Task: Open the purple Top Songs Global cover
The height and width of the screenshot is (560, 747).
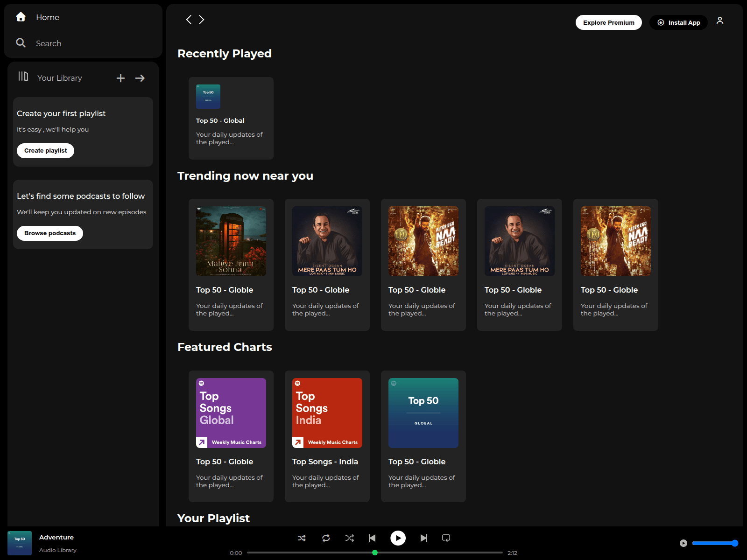Action: click(x=231, y=413)
